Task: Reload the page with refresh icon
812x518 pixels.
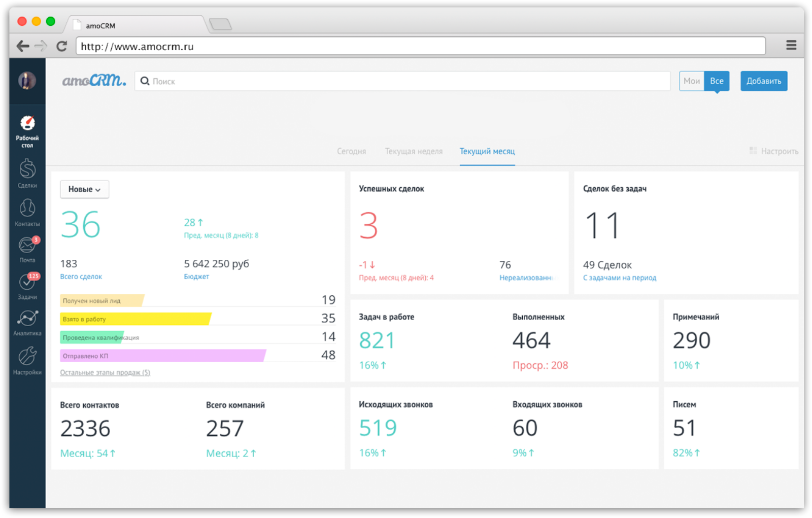Action: click(x=62, y=46)
